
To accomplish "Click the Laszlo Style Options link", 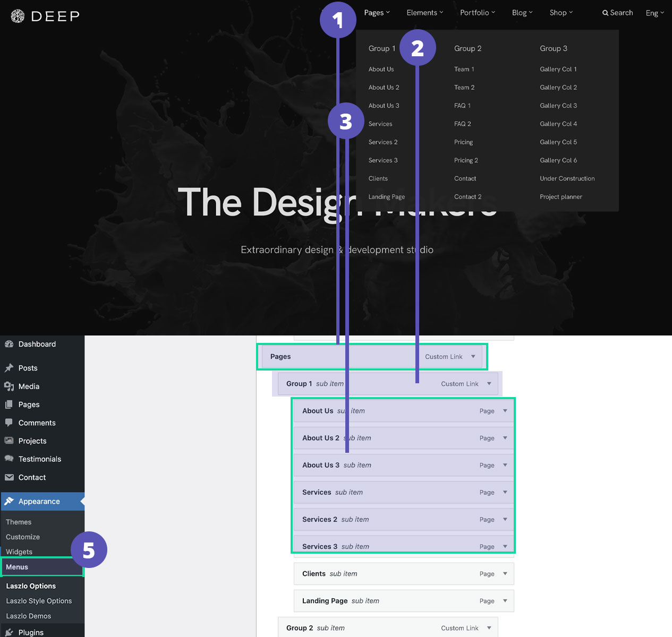I will pyautogui.click(x=39, y=601).
